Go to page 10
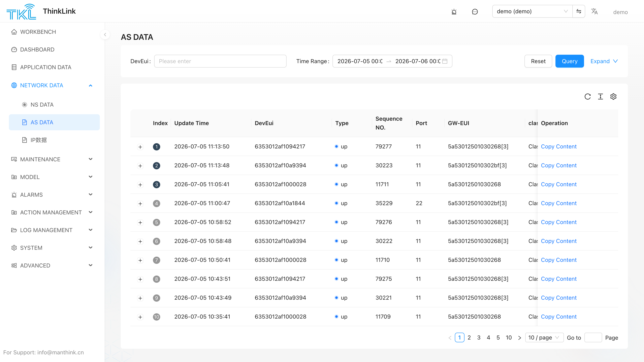The height and width of the screenshot is (362, 644). point(509,337)
